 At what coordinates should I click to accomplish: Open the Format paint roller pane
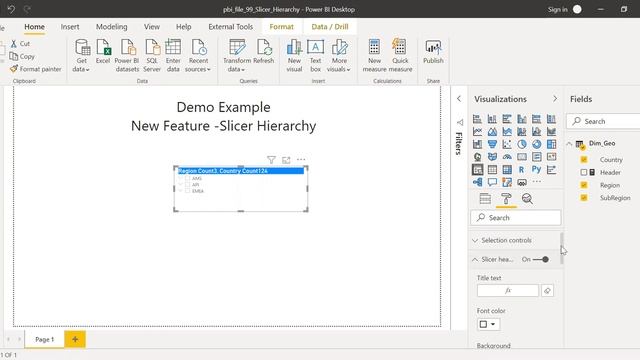tap(506, 199)
